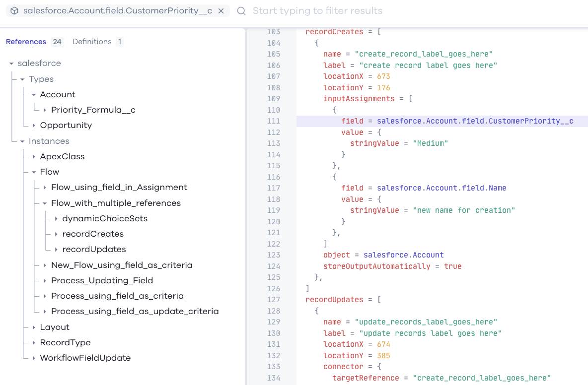Select Flow_with_multiple_references item

pos(116,203)
